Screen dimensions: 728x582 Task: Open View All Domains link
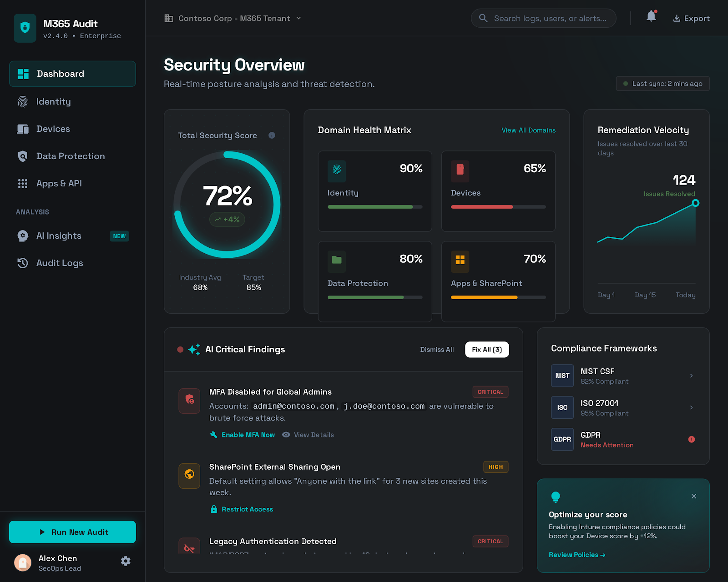pos(528,130)
